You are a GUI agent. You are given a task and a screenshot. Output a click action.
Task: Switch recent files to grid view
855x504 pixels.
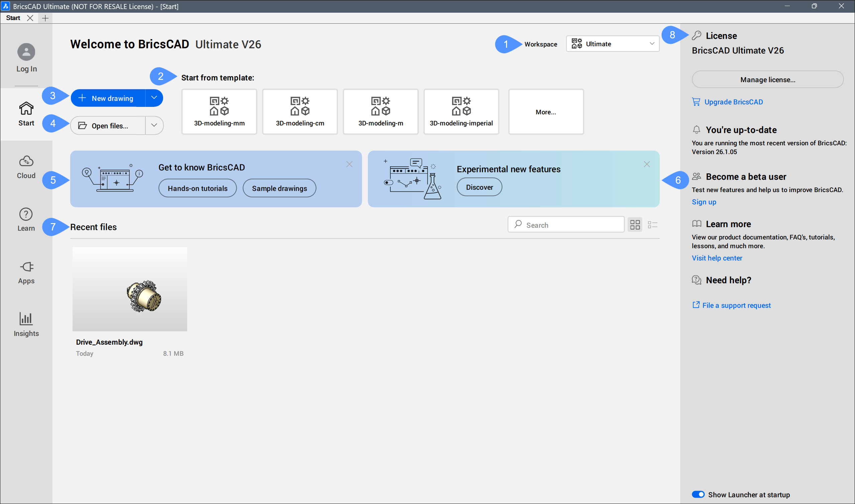(x=635, y=225)
